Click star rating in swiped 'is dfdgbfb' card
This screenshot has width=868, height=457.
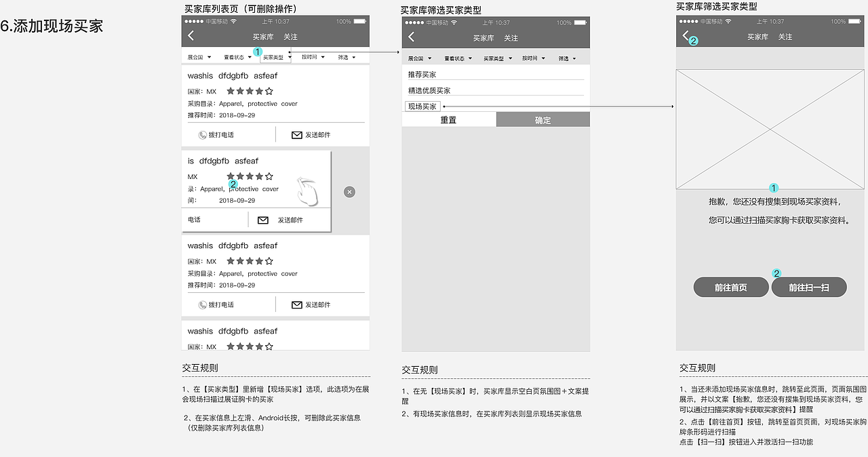(x=250, y=176)
